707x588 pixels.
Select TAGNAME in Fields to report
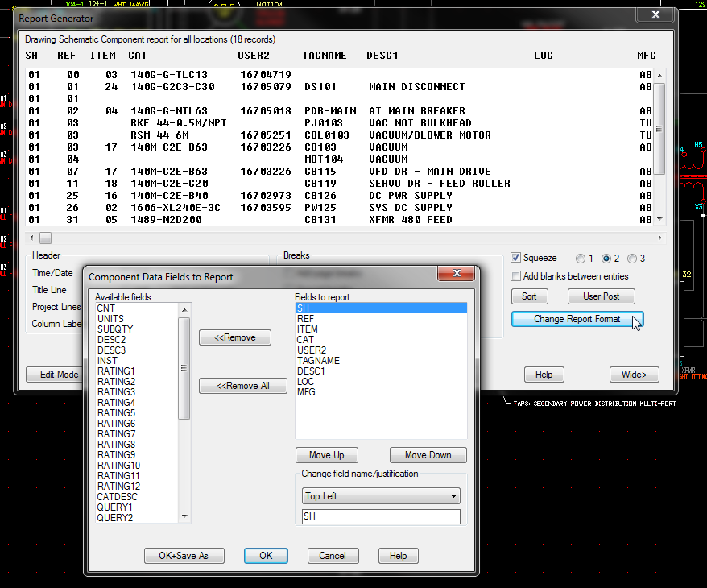click(x=318, y=361)
